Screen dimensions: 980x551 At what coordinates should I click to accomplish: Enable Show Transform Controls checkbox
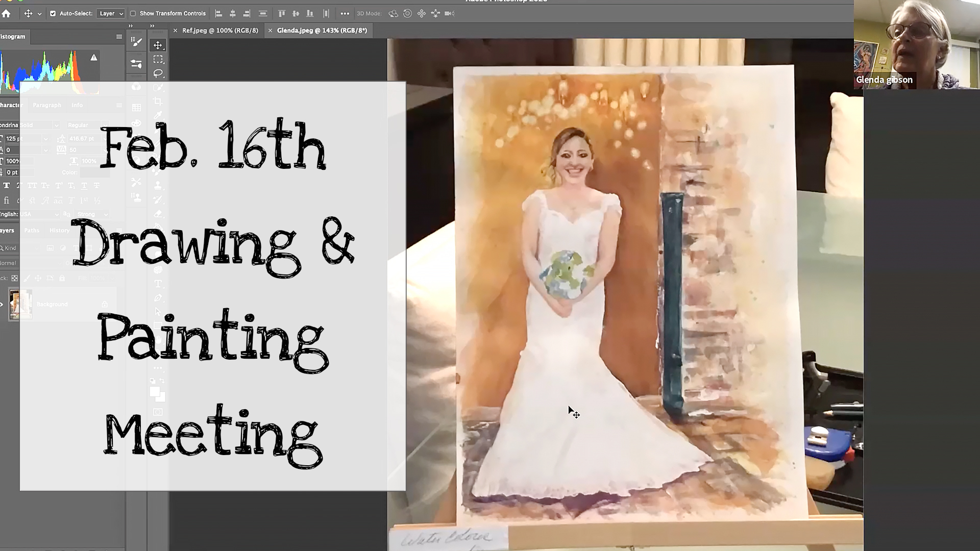click(x=133, y=14)
